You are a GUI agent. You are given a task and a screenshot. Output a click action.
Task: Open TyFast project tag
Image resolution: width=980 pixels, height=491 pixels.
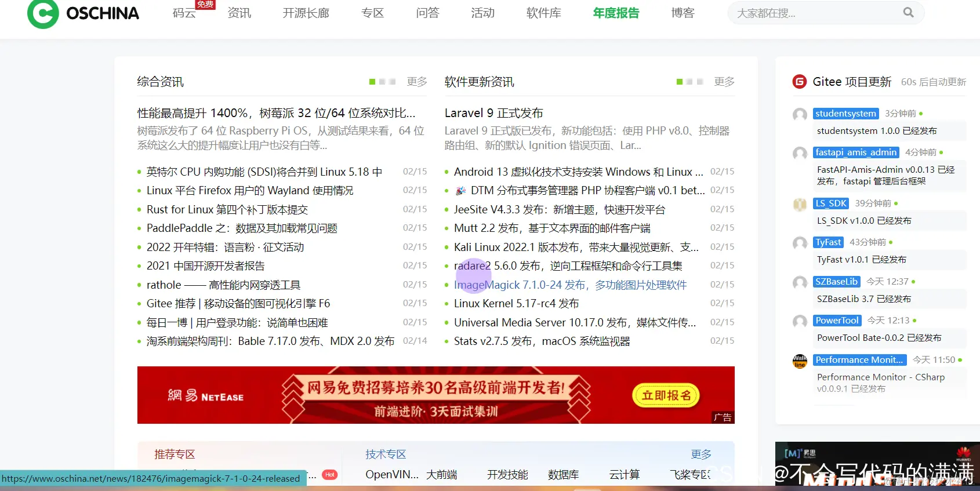tap(828, 242)
